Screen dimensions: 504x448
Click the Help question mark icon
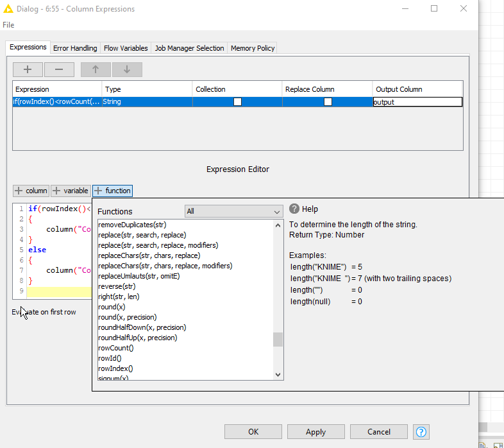(x=294, y=209)
